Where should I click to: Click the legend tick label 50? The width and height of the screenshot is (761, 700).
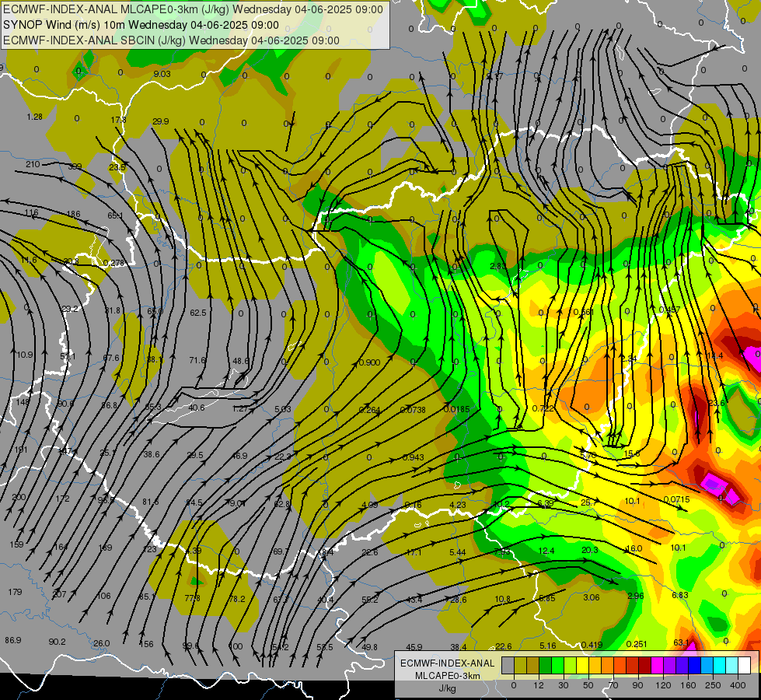point(588,685)
